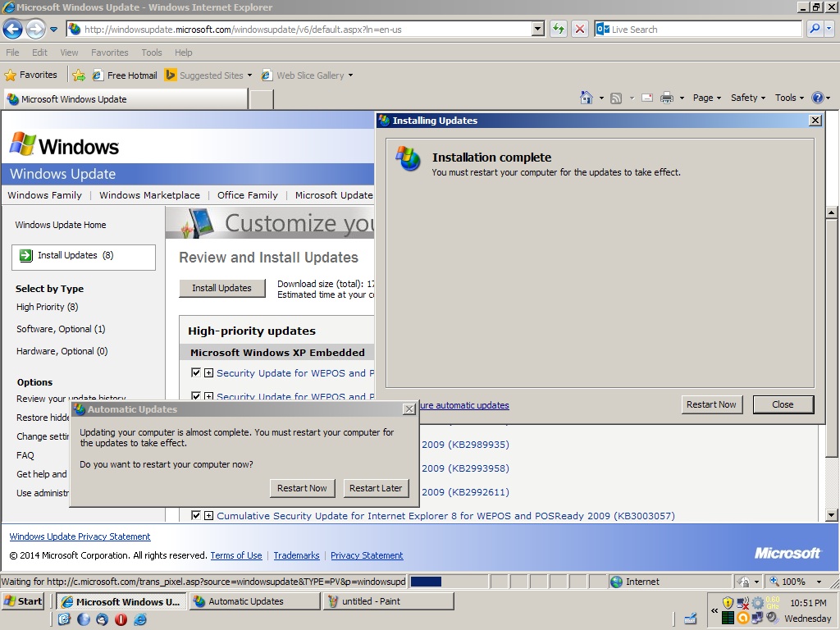
Task: Open the recent pages dropdown beside Forward
Action: (53, 30)
